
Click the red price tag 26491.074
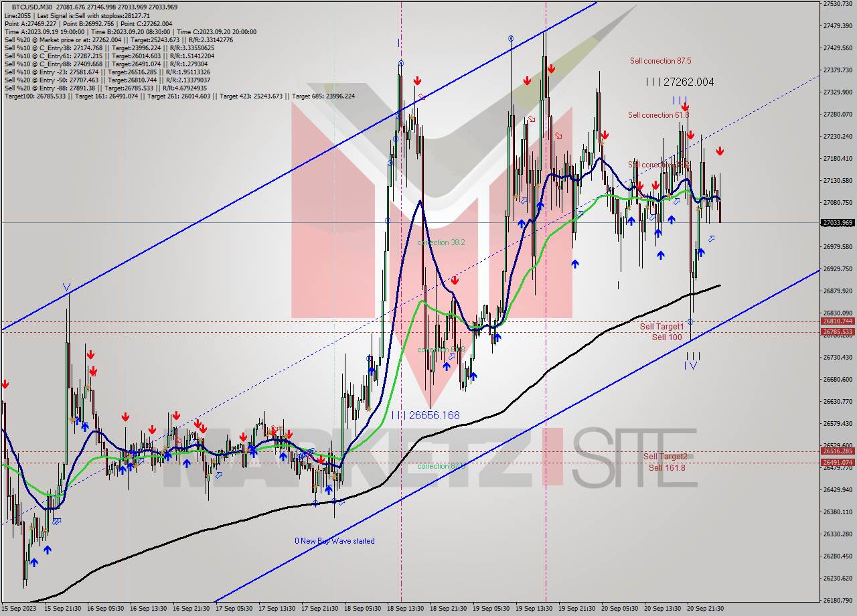(838, 462)
